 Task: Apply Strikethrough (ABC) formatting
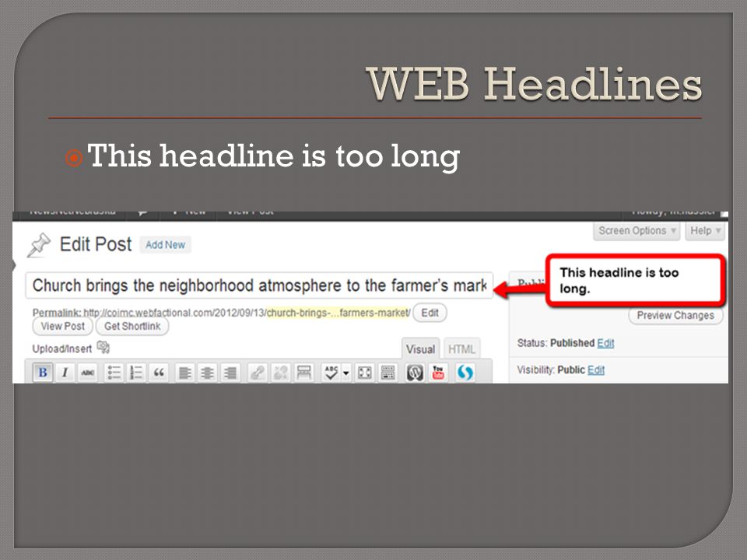[87, 373]
